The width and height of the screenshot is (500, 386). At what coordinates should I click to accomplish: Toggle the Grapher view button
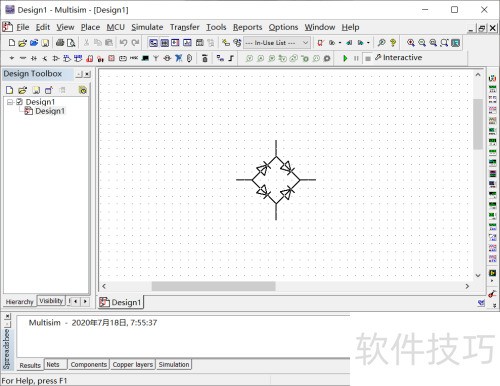(187, 43)
